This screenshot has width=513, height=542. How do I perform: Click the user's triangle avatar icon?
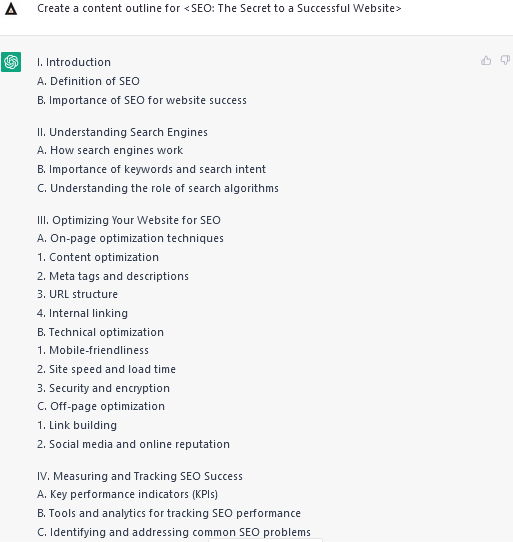pos(11,9)
